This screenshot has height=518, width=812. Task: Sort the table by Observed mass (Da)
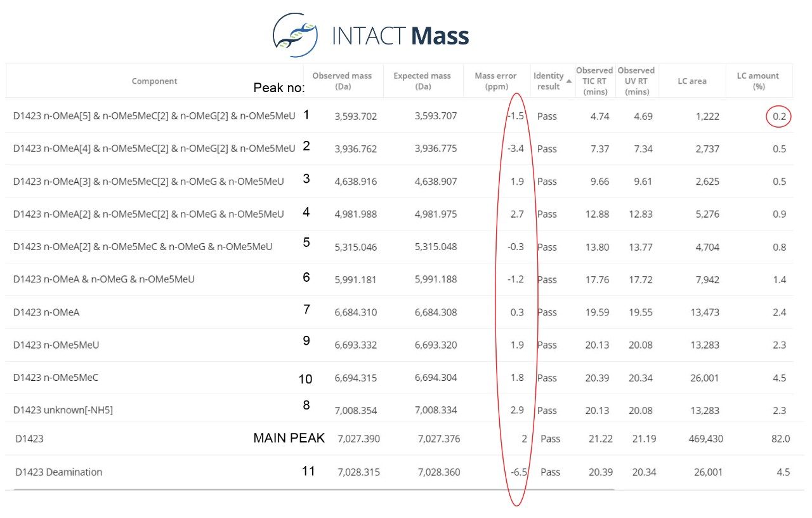343,81
